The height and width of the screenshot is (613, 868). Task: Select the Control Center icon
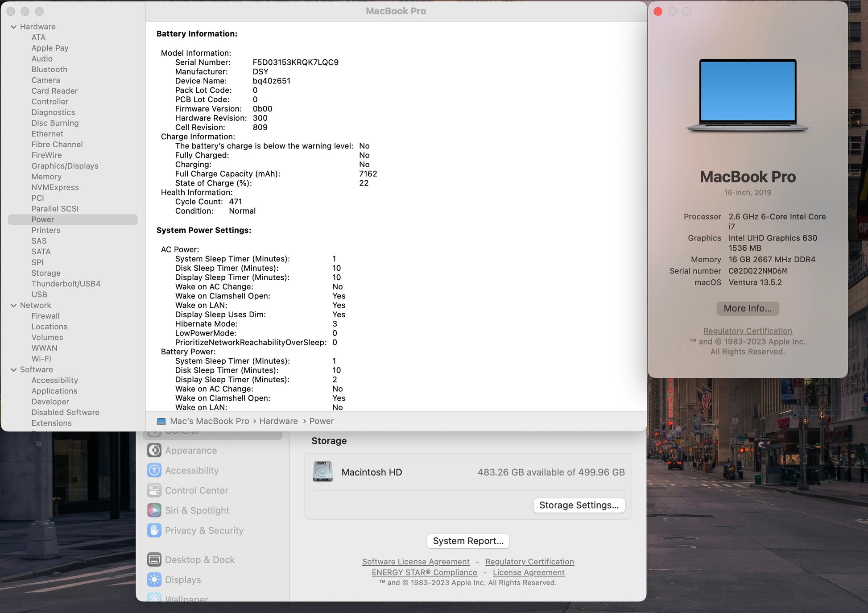point(154,490)
